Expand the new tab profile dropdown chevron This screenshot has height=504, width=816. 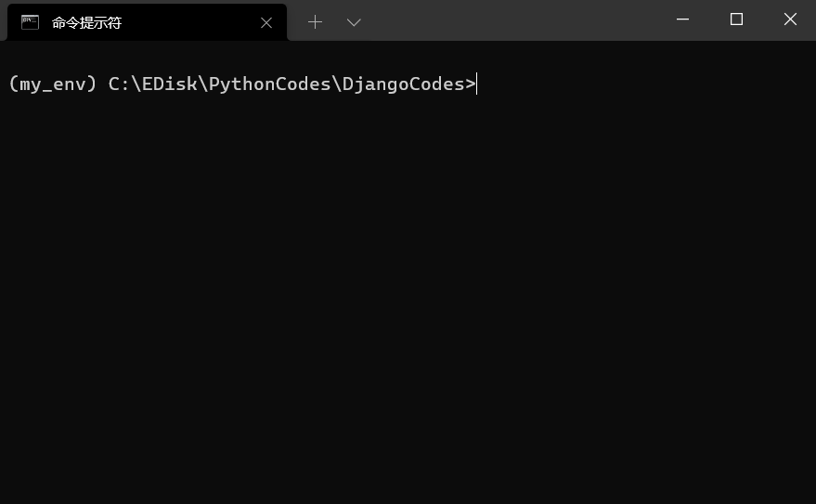(354, 22)
